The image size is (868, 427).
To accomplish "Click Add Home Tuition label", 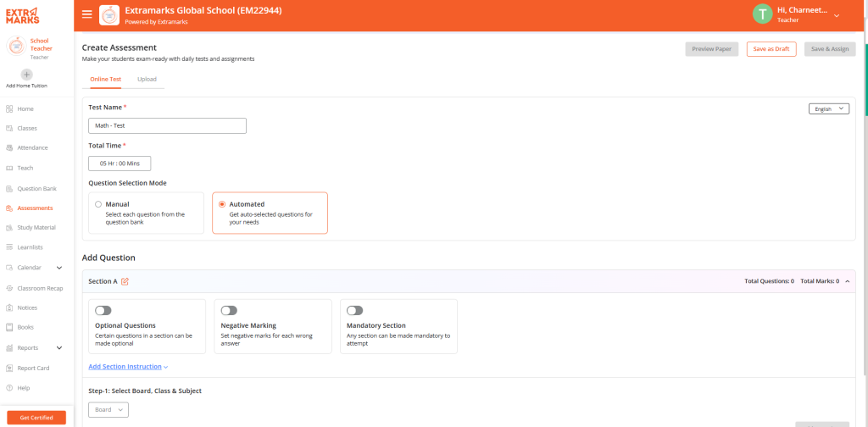I will tap(26, 86).
